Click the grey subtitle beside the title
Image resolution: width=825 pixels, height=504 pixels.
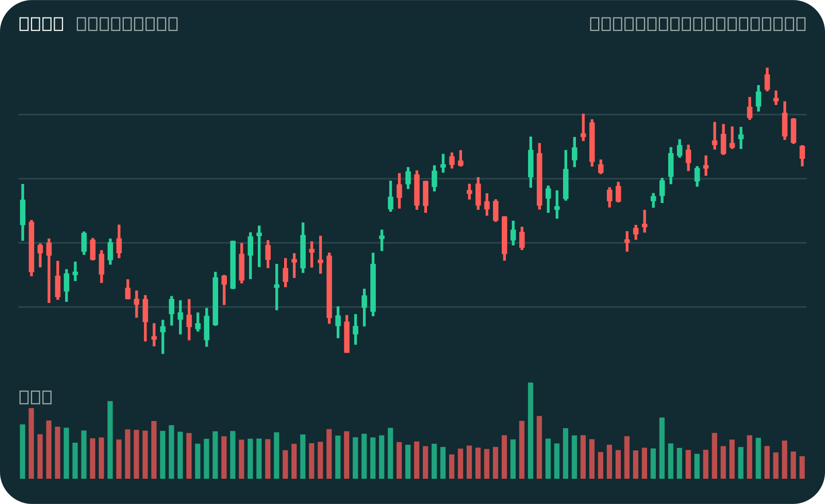point(127,24)
